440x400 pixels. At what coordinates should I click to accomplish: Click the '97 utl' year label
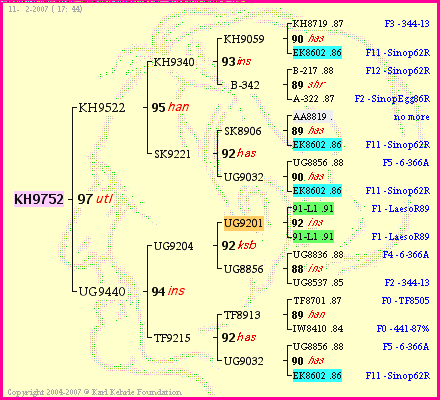click(x=95, y=199)
